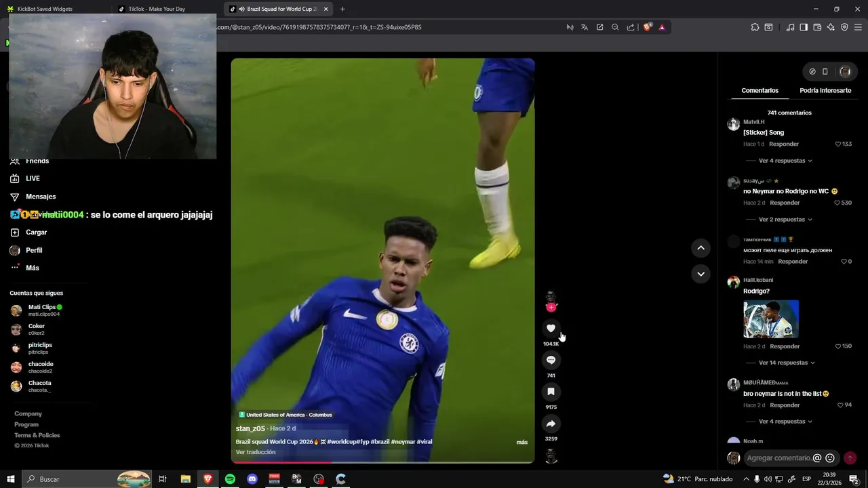Viewport: 868px width, 488px height.
Task: Click the share-page icon in address bar
Action: 631,27
